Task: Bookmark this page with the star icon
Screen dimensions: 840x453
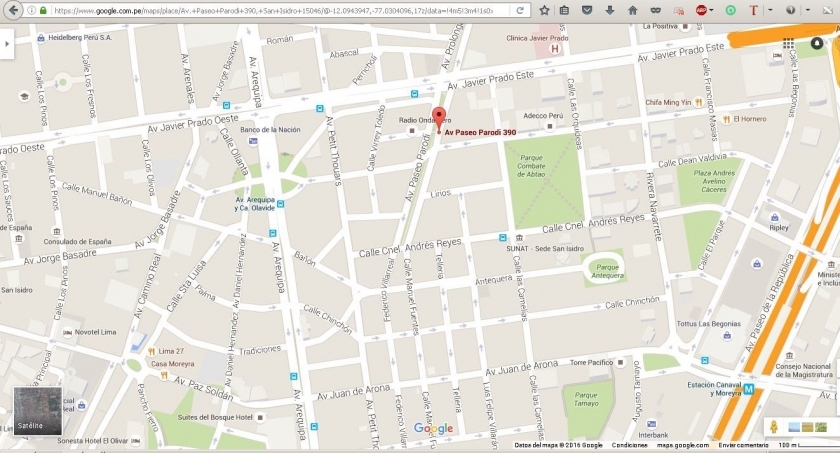Action: pos(544,10)
